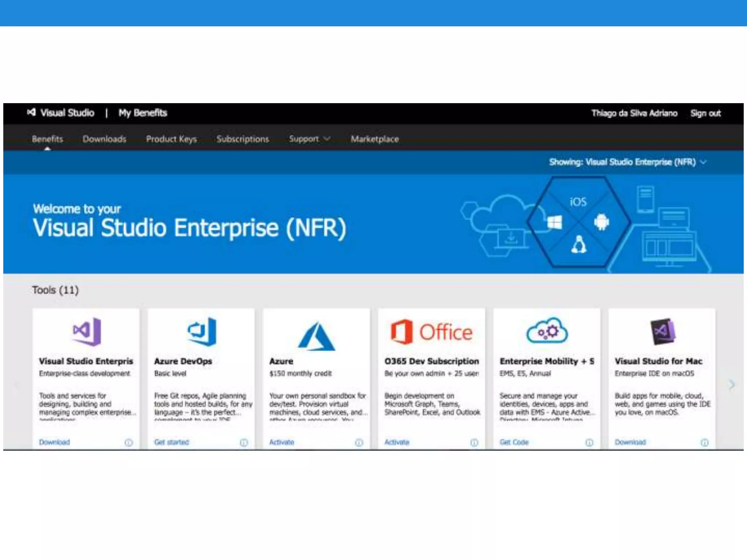The width and height of the screenshot is (747, 560).
Task: Open info icon on Azure DevOps card
Action: click(x=244, y=442)
